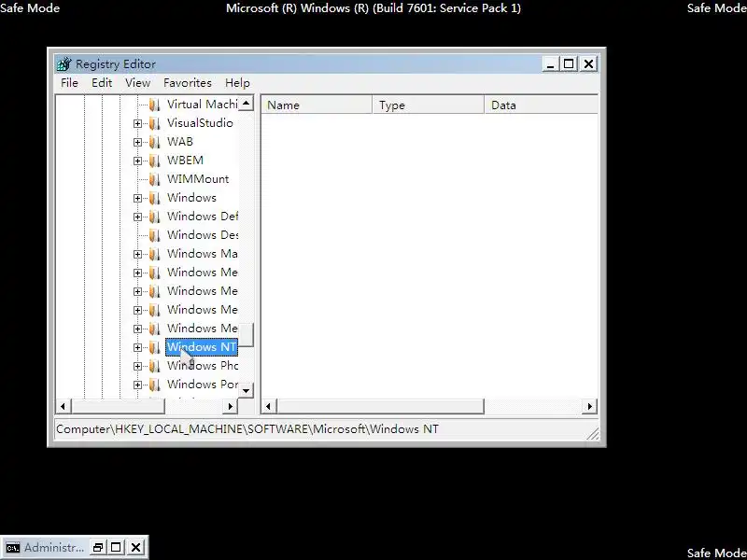747x560 pixels.
Task: Select the WIMMount key
Action: tap(198, 179)
